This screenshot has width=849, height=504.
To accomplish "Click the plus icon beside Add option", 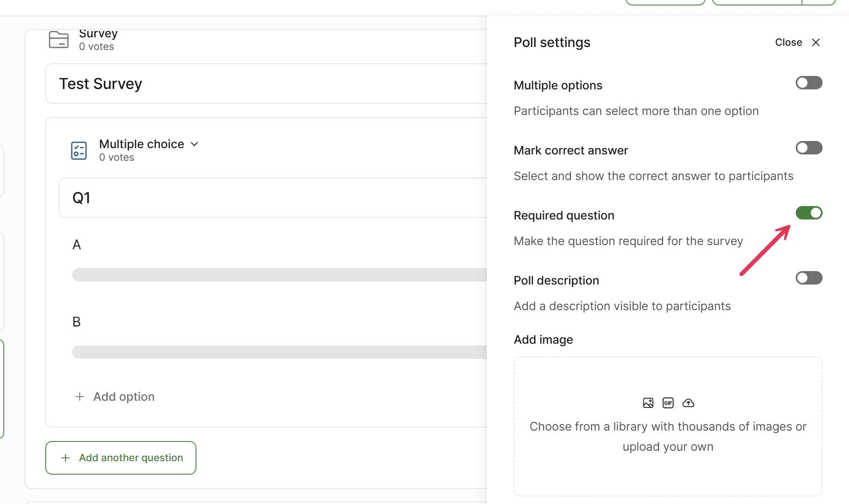I will click(x=80, y=397).
